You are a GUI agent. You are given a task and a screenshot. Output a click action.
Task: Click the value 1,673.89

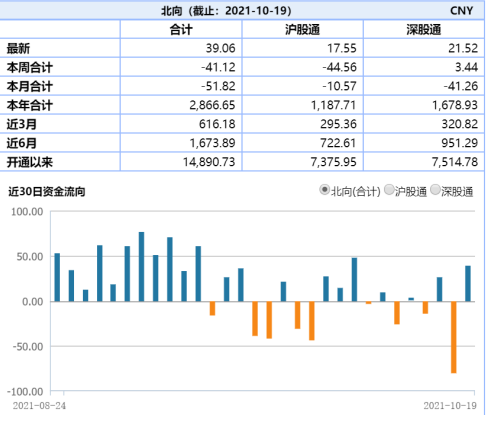212,143
